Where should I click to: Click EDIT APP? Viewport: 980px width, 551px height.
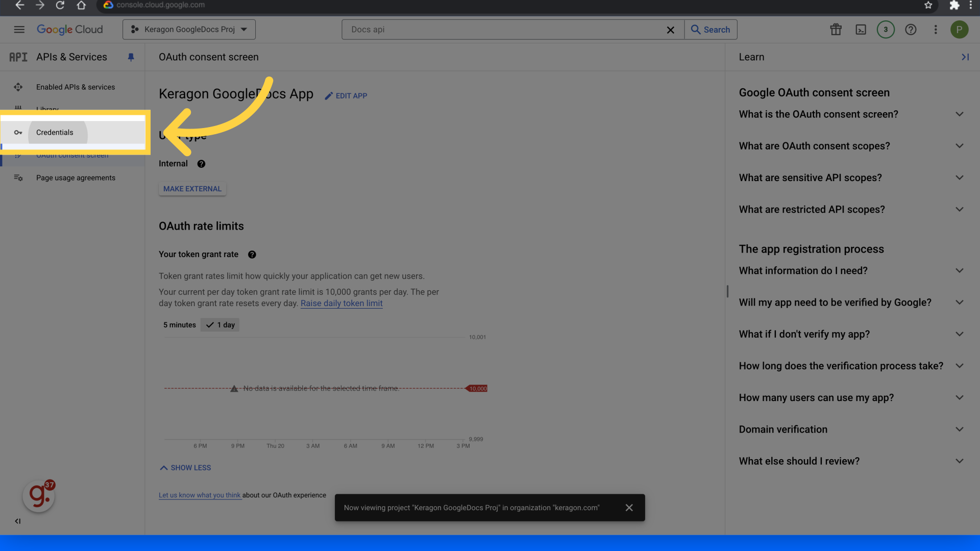(x=346, y=96)
